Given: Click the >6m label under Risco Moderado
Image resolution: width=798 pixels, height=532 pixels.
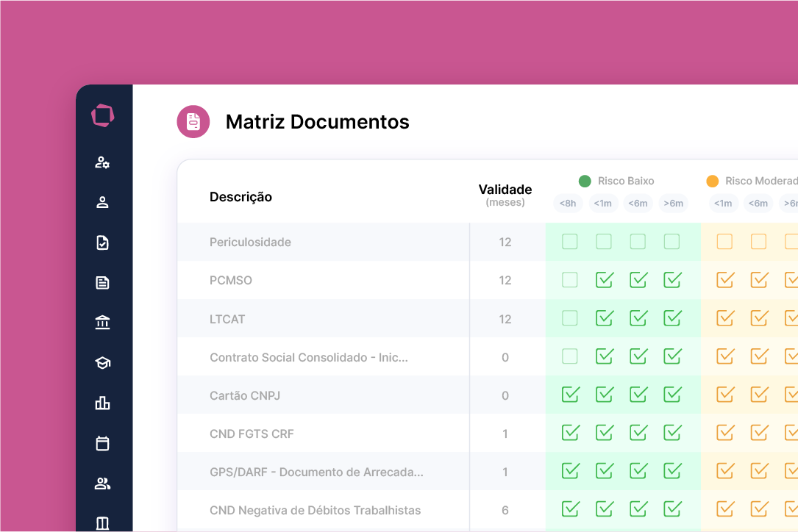Looking at the screenshot, I should pos(791,204).
